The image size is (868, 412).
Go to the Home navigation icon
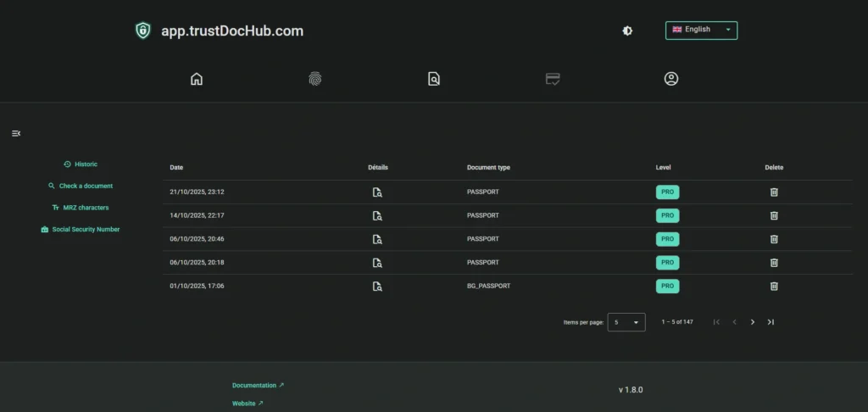pyautogui.click(x=197, y=79)
